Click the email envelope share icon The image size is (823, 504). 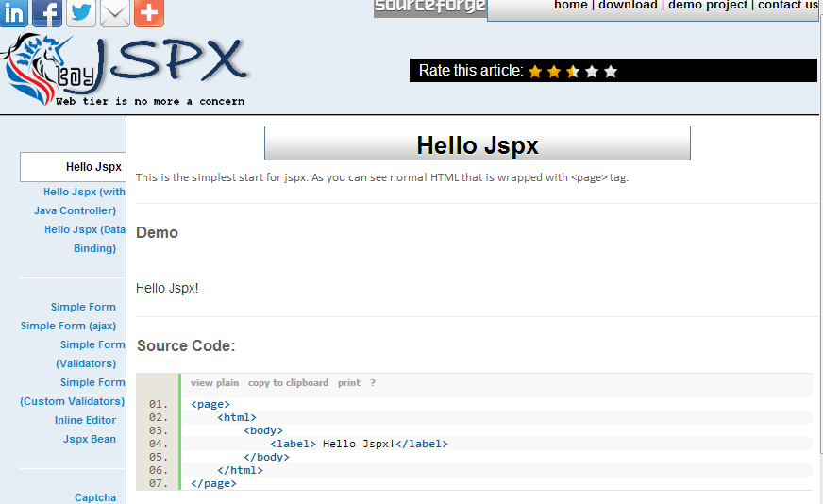point(114,12)
